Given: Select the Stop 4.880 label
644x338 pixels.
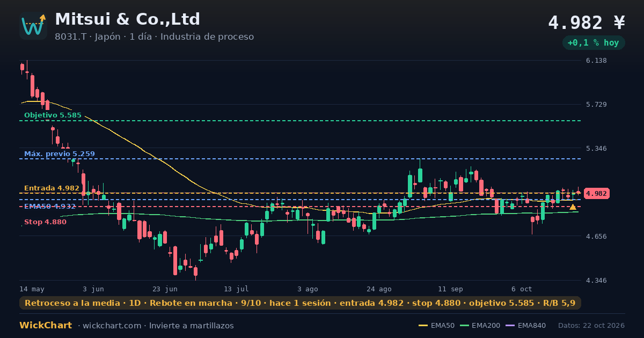Looking at the screenshot, I should point(45,222).
